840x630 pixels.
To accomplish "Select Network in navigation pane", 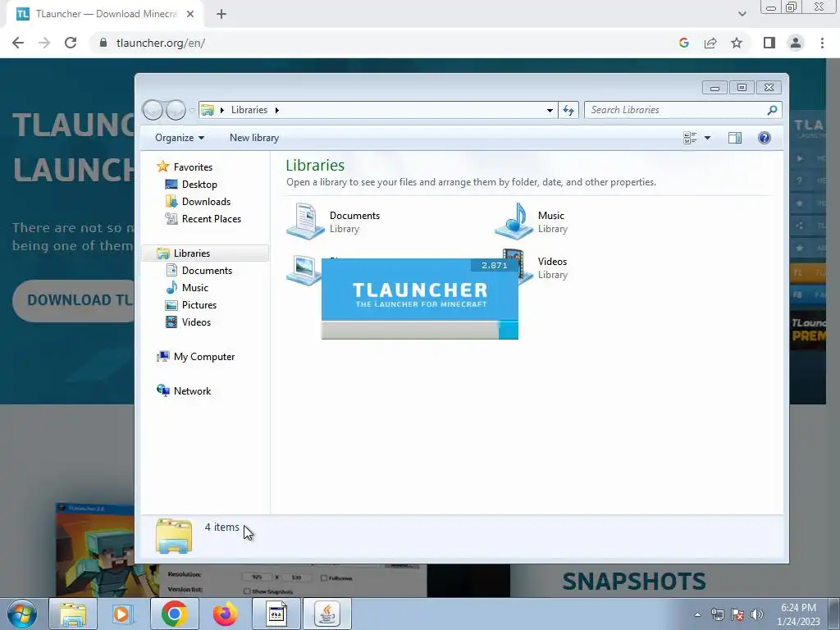I will click(184, 391).
